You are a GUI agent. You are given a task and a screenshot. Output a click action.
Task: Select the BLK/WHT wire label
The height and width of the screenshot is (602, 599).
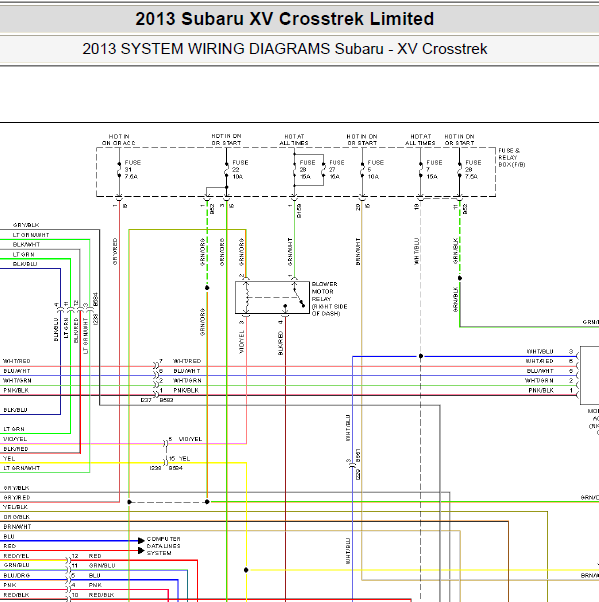tap(26, 245)
